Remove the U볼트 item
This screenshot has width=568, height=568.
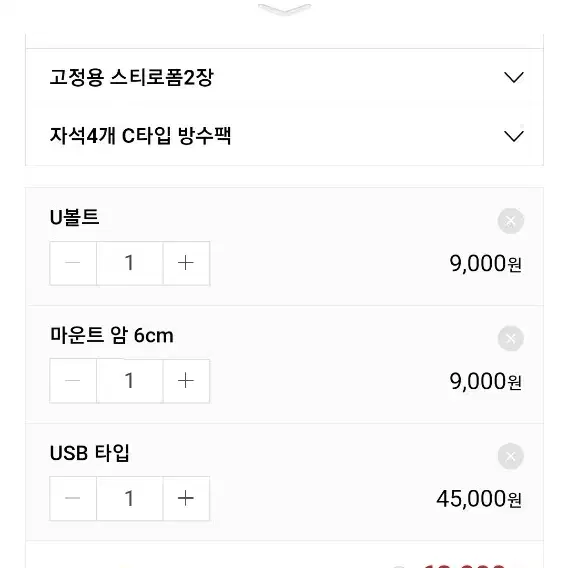pos(510,221)
